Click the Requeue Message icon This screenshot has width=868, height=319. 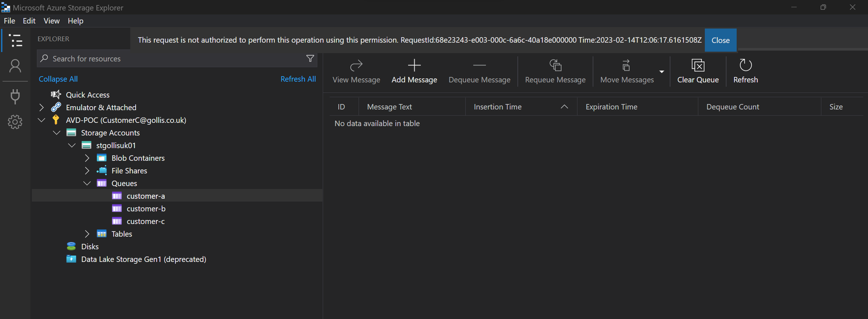[x=555, y=65]
